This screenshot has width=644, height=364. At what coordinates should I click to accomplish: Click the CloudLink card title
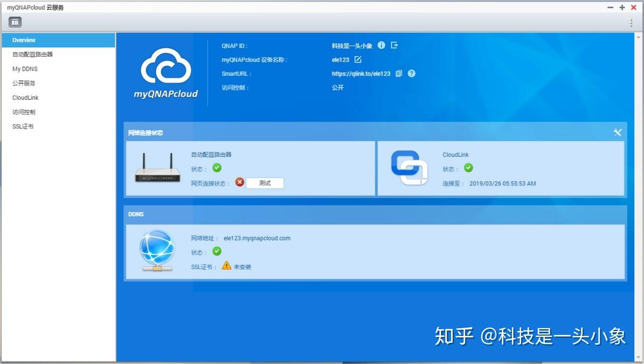(456, 155)
